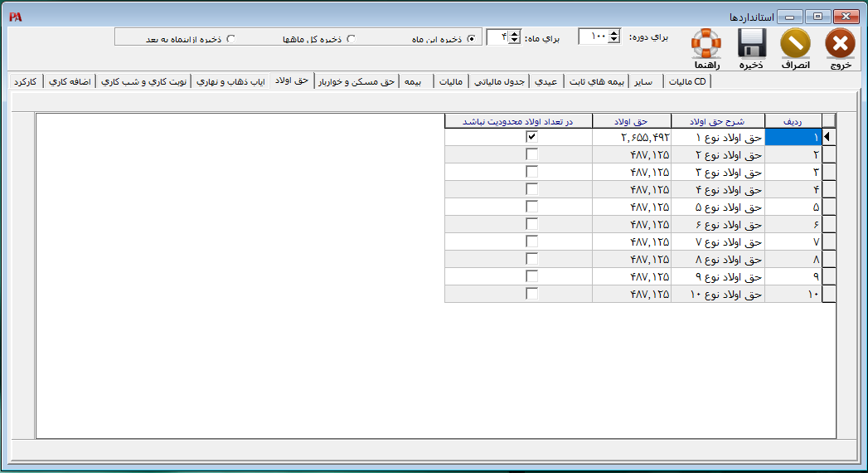Decrease the month (برای ماه) spinner value
The image size is (868, 473).
click(x=514, y=41)
